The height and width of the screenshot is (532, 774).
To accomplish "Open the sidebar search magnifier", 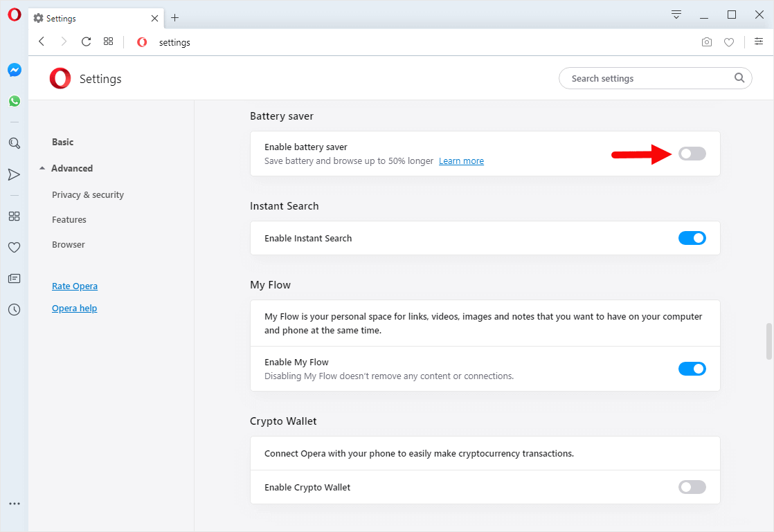I will tap(15, 143).
